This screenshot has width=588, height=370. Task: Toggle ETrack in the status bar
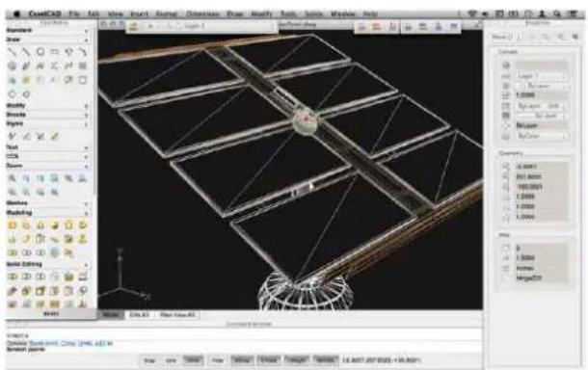point(269,360)
